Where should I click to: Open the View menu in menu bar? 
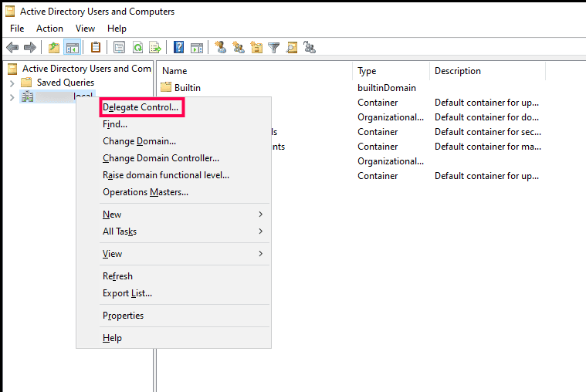tap(85, 29)
